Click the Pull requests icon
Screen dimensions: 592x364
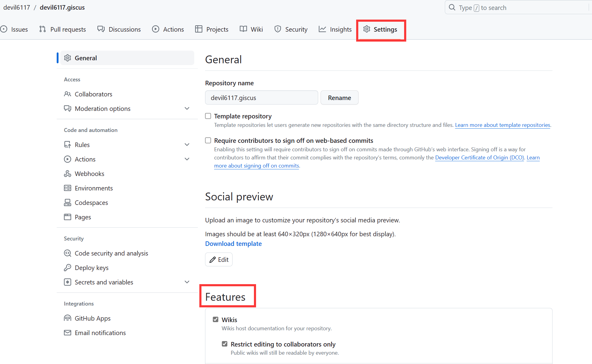coord(43,29)
